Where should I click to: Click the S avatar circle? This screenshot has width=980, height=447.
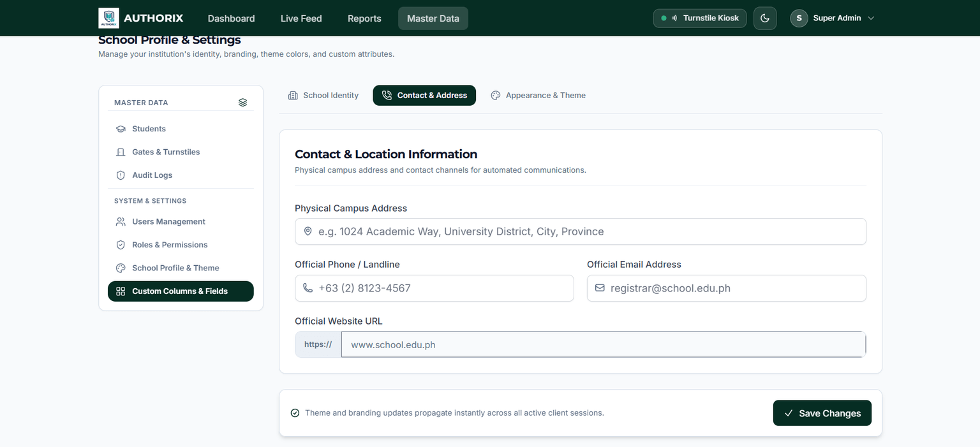[799, 18]
